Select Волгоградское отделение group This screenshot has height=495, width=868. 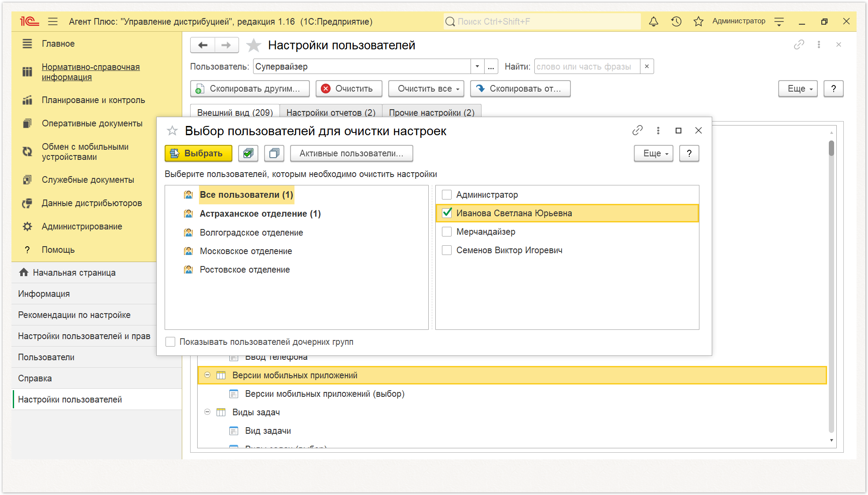tap(251, 233)
